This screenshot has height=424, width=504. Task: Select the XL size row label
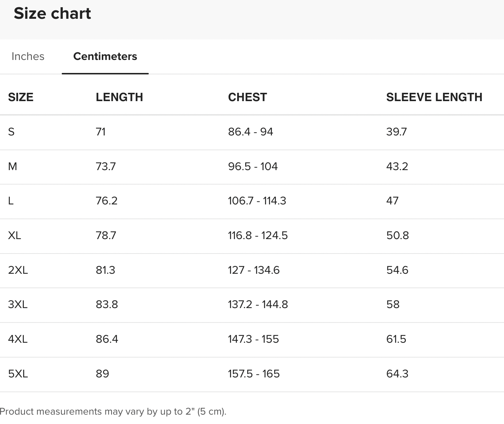coord(14,235)
